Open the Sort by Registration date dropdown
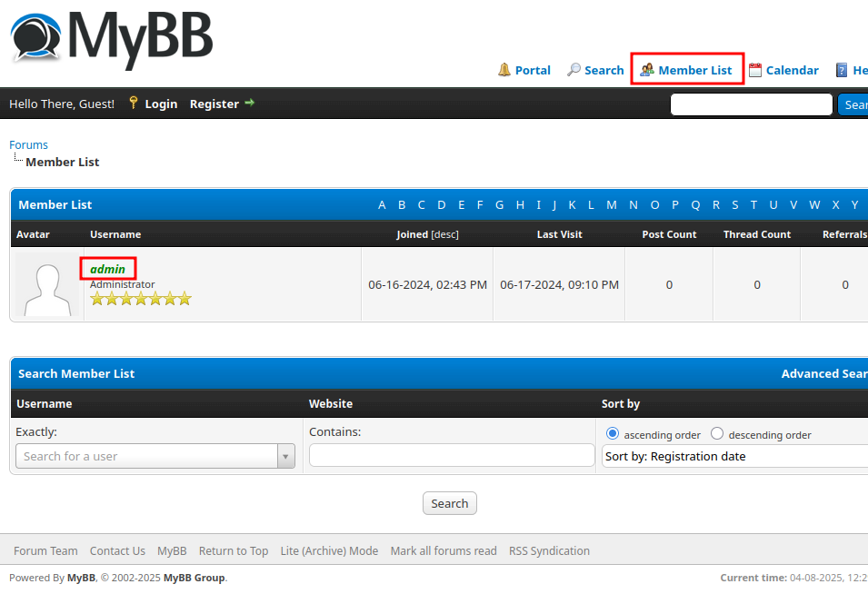Viewport: 868px width, 594px height. [734, 456]
